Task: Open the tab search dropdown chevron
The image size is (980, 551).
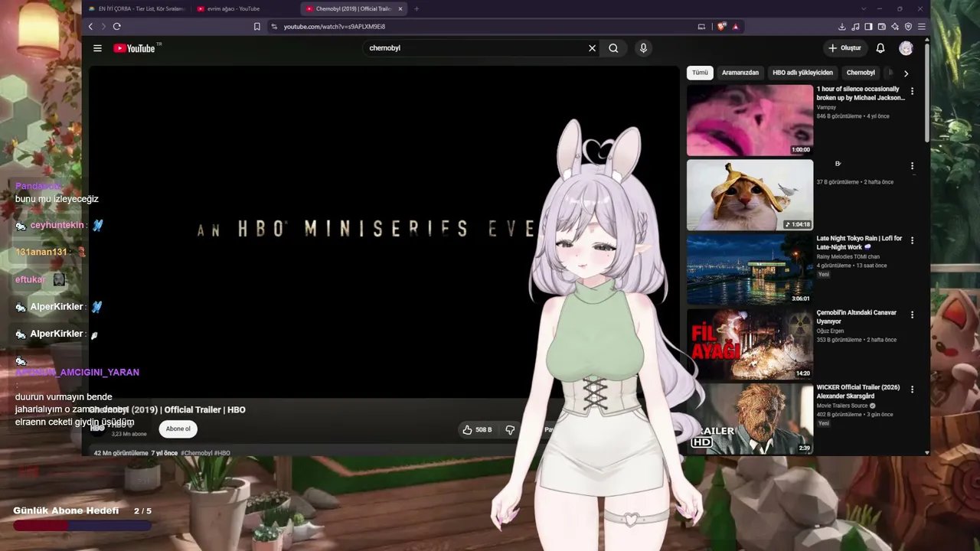Action: click(864, 9)
